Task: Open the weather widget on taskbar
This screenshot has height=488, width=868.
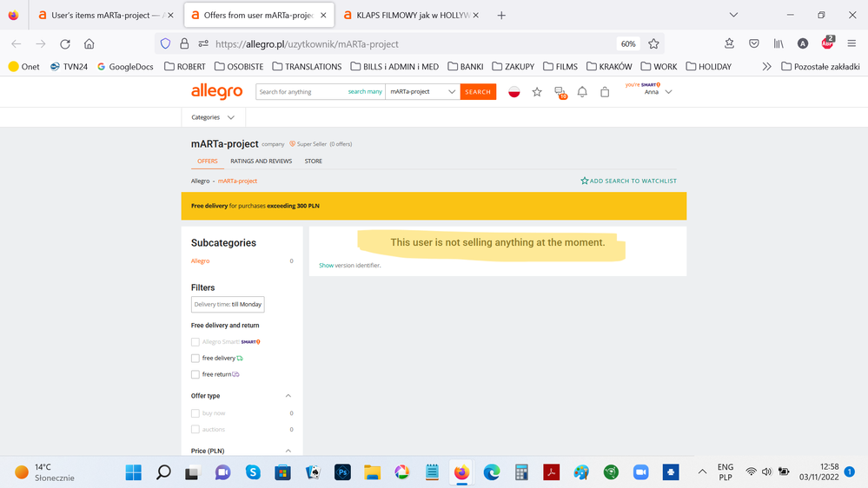Action: [44, 472]
